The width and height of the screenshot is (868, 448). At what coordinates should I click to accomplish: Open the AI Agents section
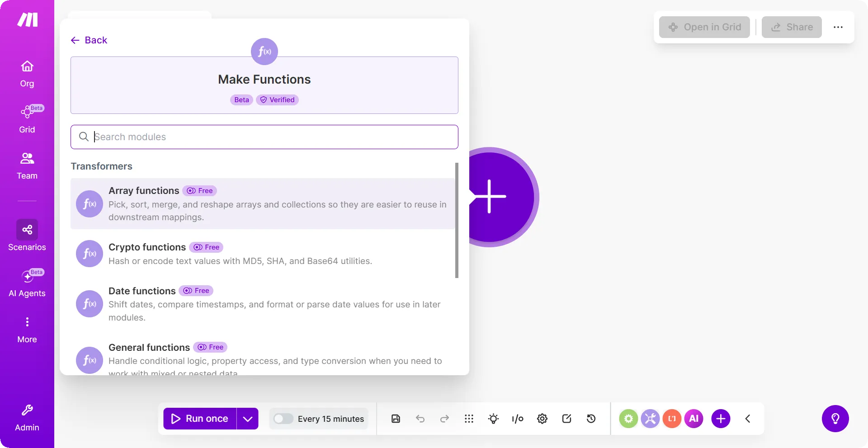point(27,283)
